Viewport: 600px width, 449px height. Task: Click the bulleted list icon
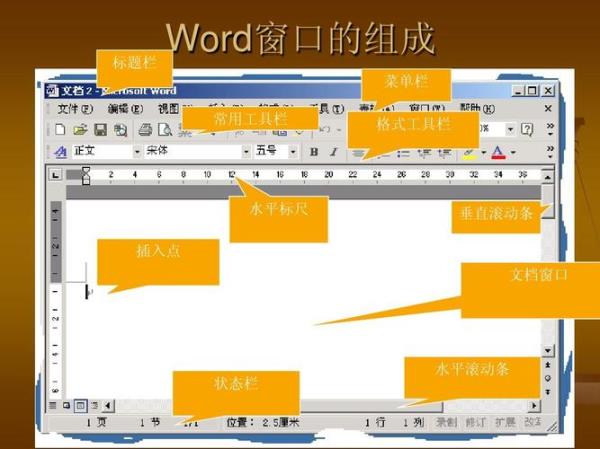(403, 154)
